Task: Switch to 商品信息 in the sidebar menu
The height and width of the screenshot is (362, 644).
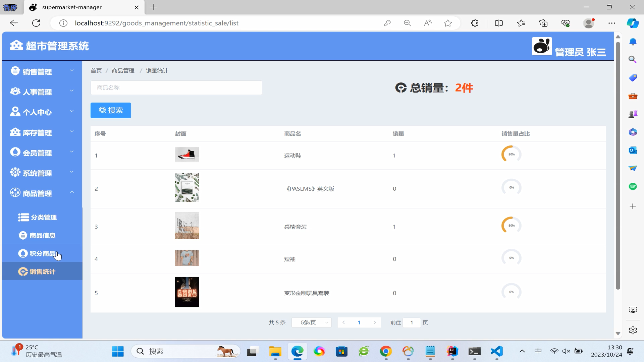Action: [x=42, y=235]
